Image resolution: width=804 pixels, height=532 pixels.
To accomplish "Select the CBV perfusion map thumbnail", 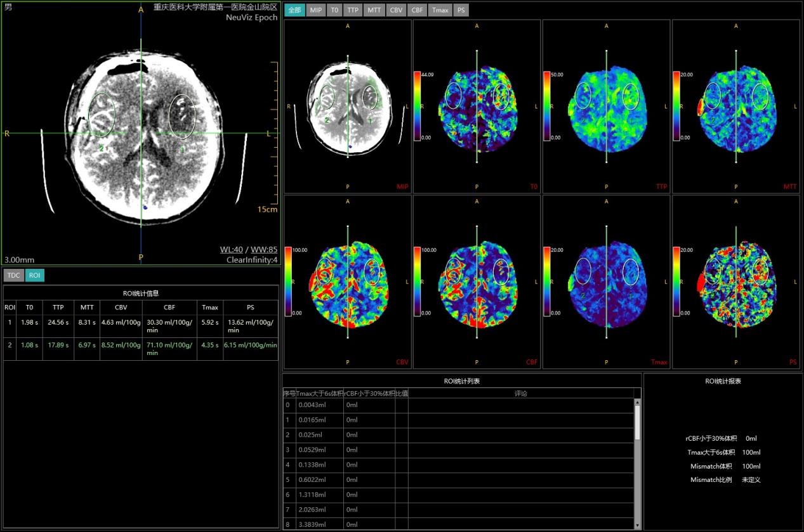I will pyautogui.click(x=348, y=282).
